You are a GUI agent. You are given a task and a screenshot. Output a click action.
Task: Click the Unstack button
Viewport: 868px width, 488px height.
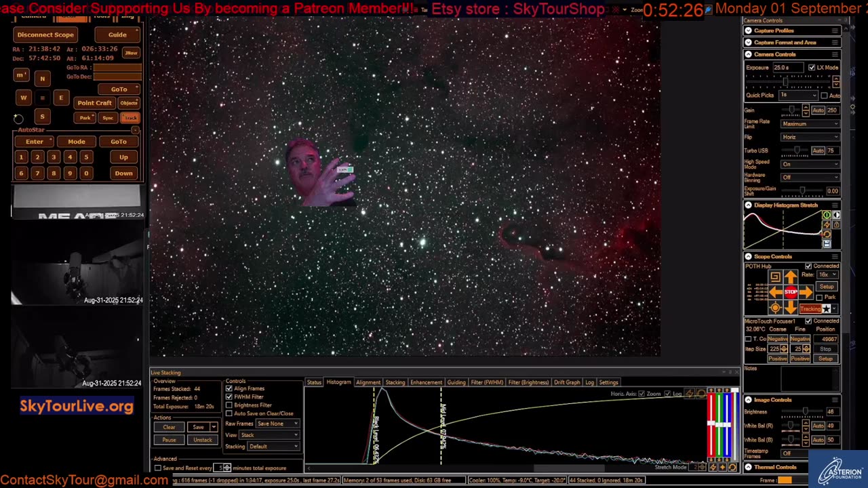[x=203, y=440]
